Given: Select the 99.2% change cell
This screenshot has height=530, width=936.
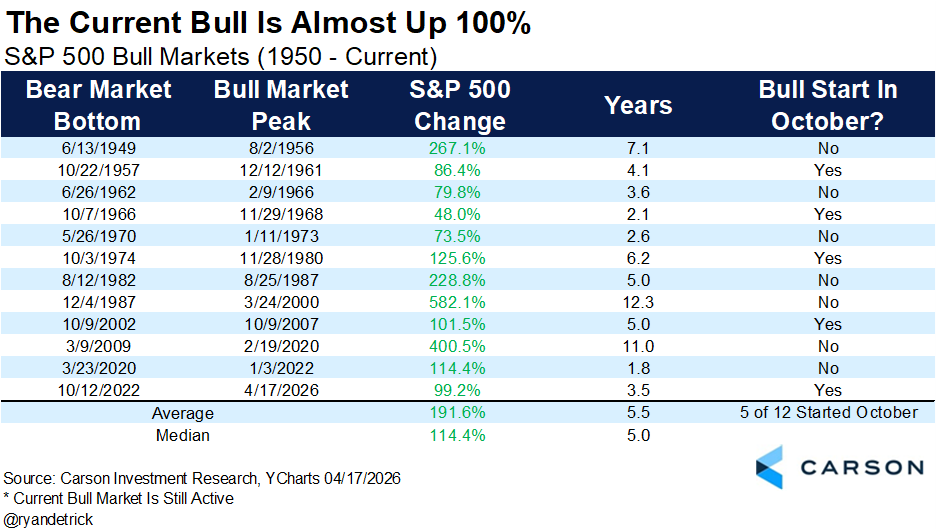Looking at the screenshot, I should point(459,390).
